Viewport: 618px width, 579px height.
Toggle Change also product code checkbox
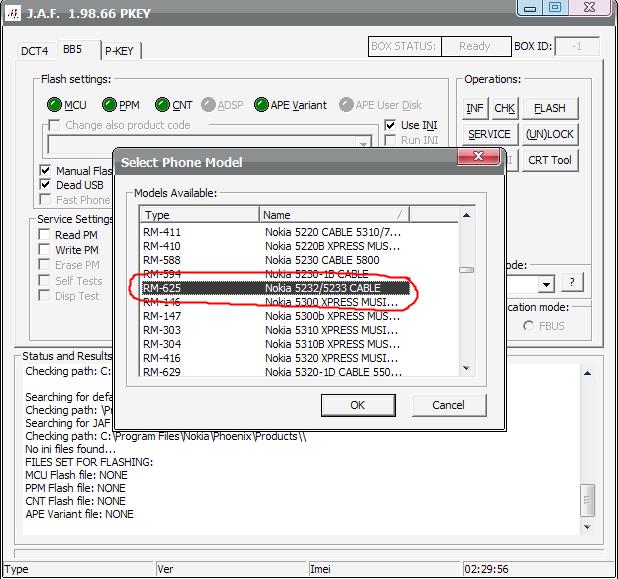click(x=54, y=125)
